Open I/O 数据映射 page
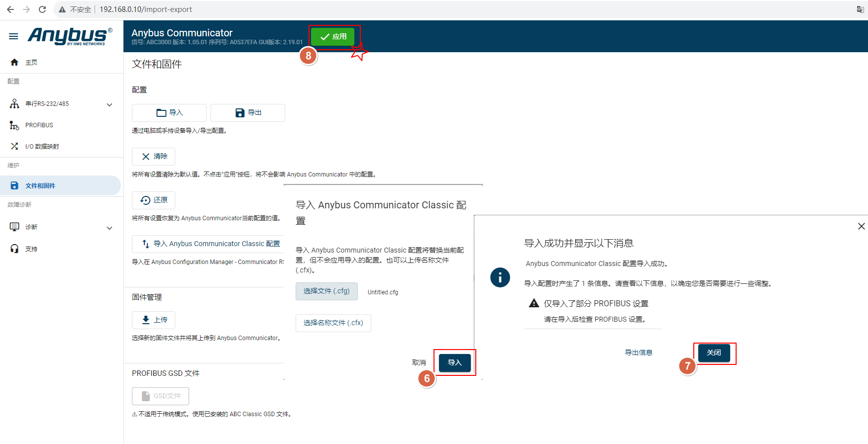This screenshot has width=868, height=444. (x=42, y=147)
